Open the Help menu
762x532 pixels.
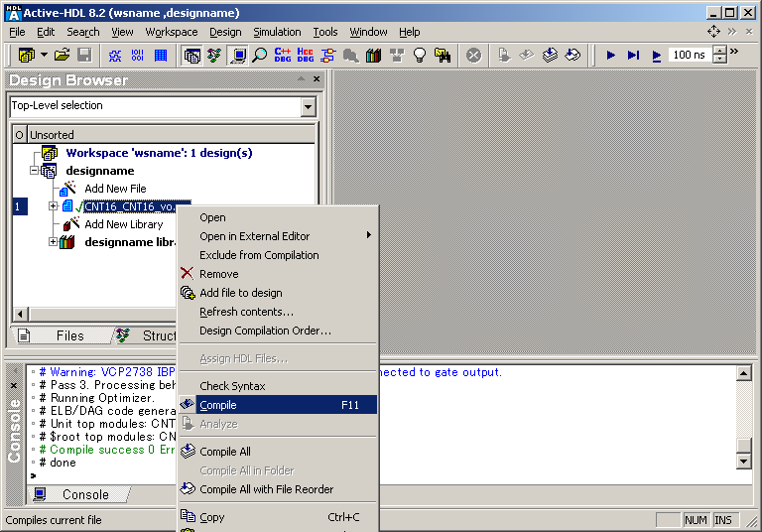click(410, 32)
